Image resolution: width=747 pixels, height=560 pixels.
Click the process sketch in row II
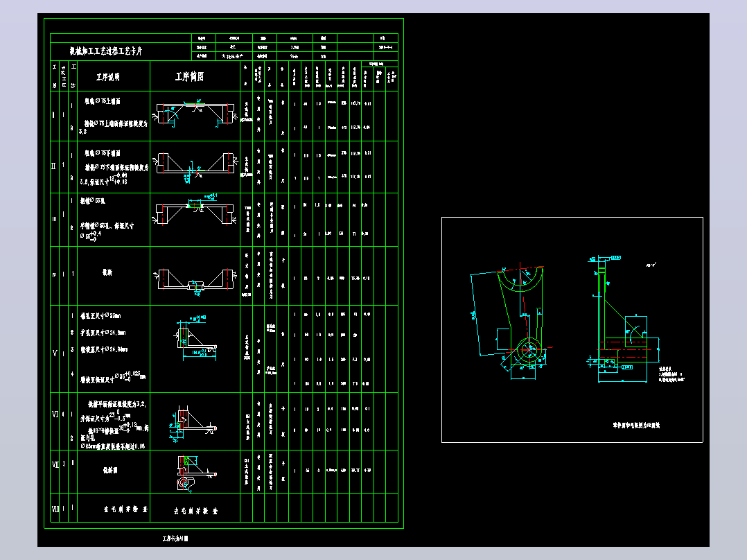point(195,166)
